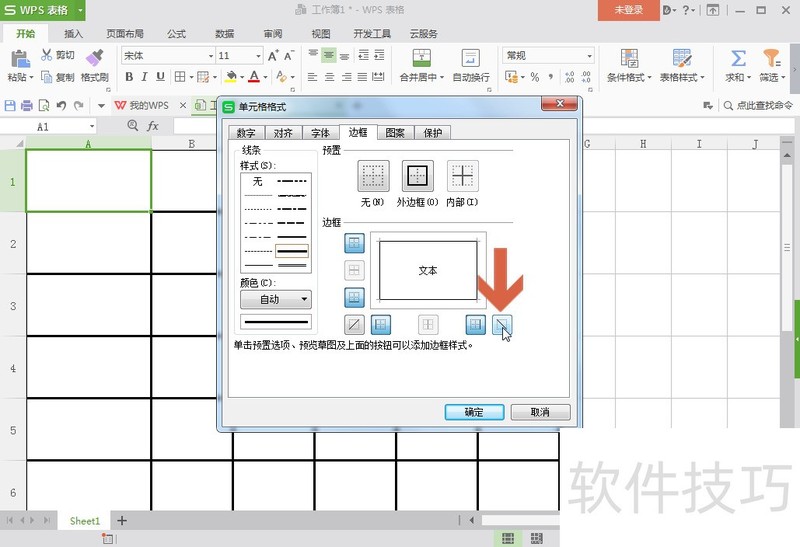Image resolution: width=800 pixels, height=547 pixels.
Task: Open the number format dropdown 常规
Action: click(589, 56)
